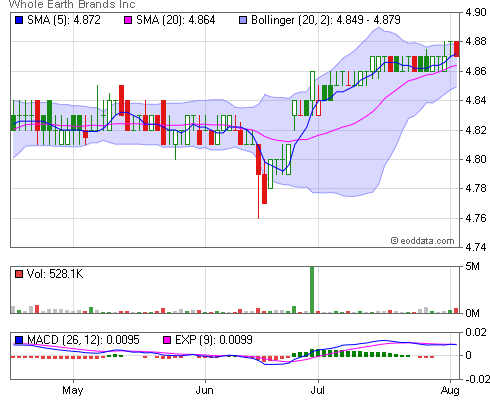This screenshot has width=490, height=400.
Task: Click the magenta EXP (9) legend swatch
Action: coord(167,340)
